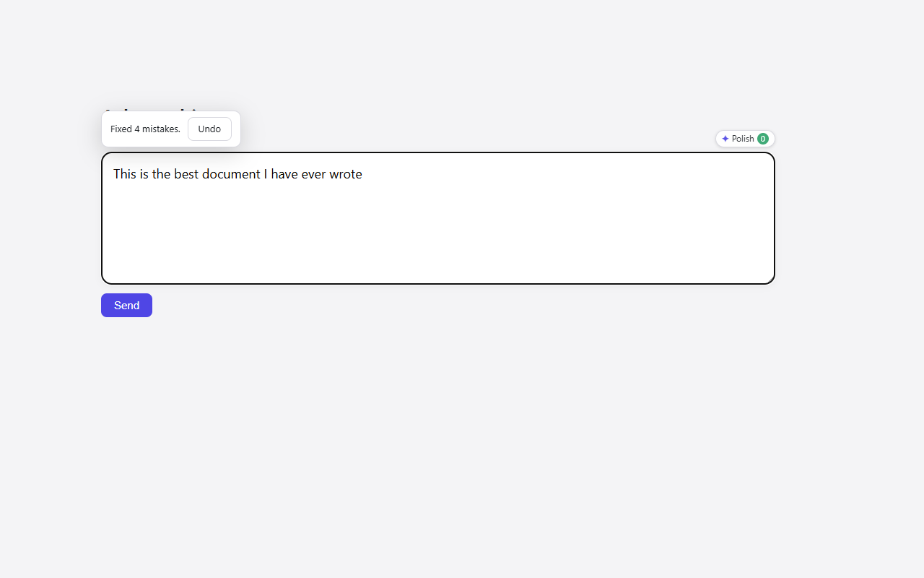Click the green 0 count badge
Viewport: 924px width, 578px height.
(x=763, y=139)
